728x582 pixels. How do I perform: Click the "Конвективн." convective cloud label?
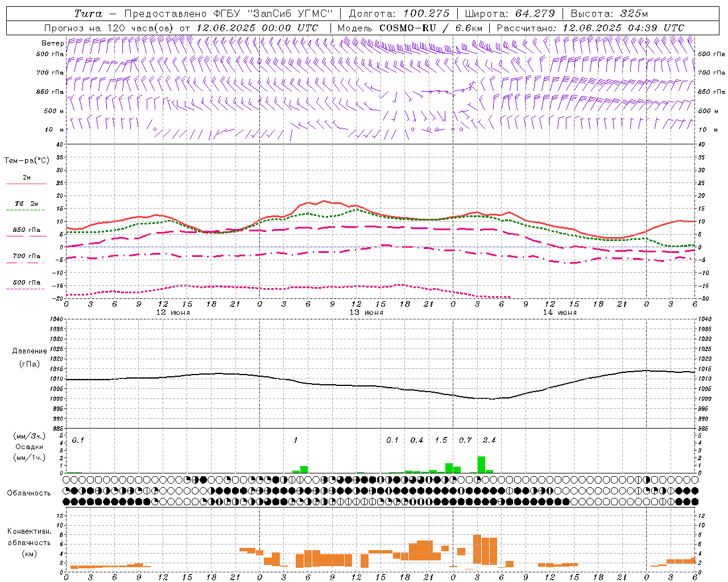pos(29,531)
